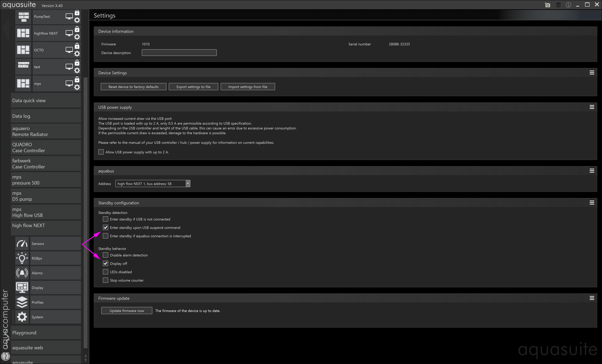Image resolution: width=602 pixels, height=364 pixels.
Task: Click the System gear icon
Action: click(22, 317)
